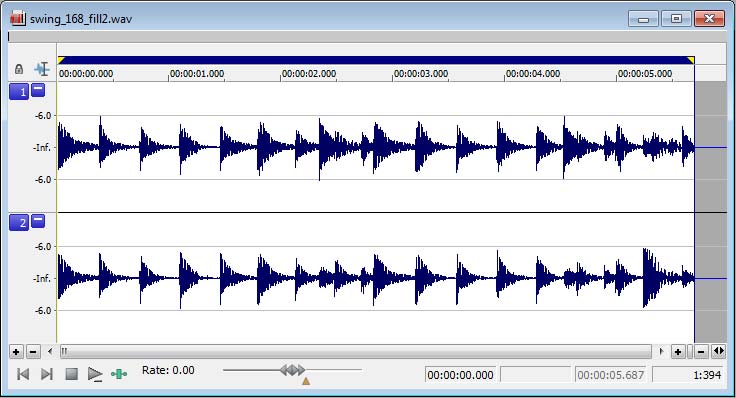Click the playback rate scrub slider handle
The width and height of the screenshot is (736, 398).
click(x=292, y=370)
